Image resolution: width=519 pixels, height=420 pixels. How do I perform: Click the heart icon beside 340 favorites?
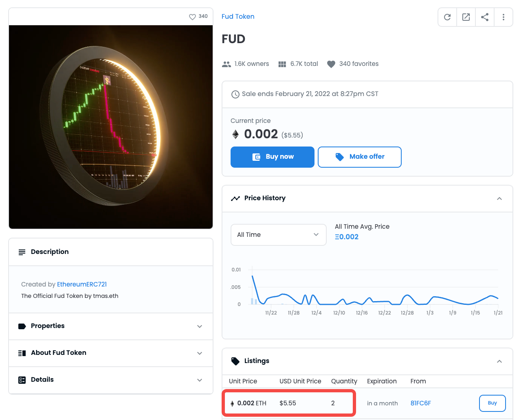click(x=331, y=64)
